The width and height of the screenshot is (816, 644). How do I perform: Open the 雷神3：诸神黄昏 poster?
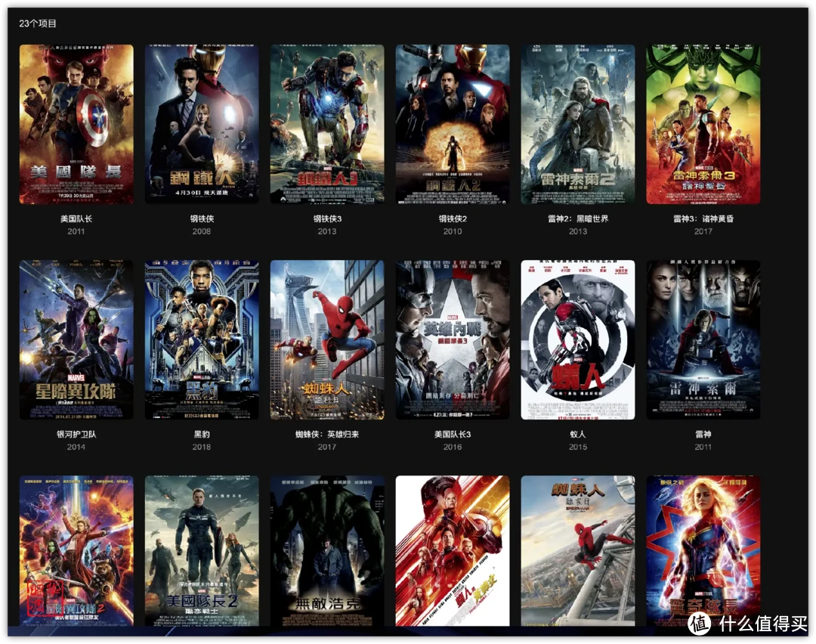(703, 124)
